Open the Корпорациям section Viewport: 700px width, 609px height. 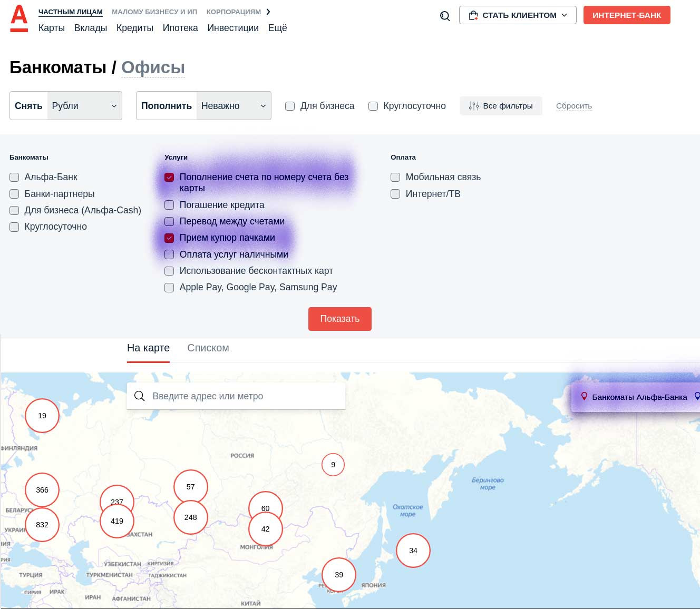click(x=234, y=12)
